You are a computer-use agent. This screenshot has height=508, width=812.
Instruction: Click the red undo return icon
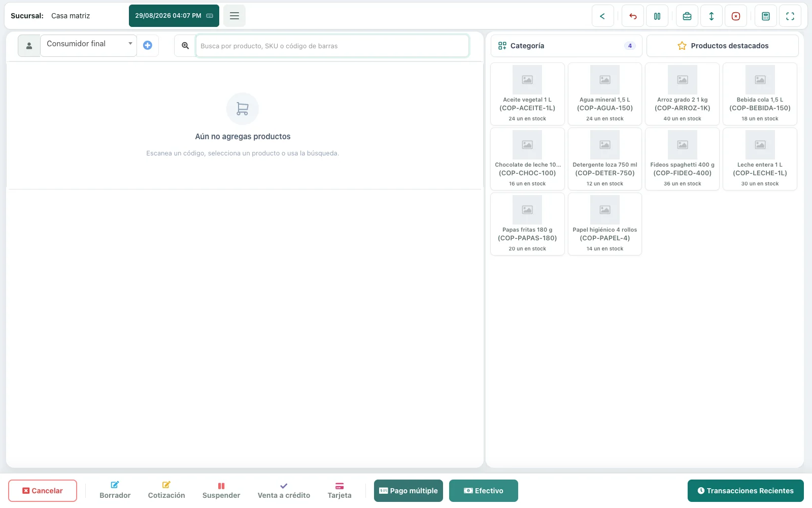(x=633, y=16)
